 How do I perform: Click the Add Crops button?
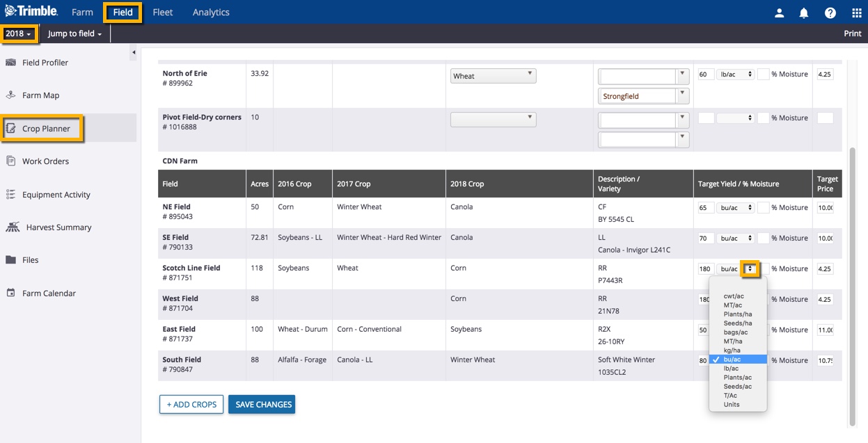click(191, 405)
